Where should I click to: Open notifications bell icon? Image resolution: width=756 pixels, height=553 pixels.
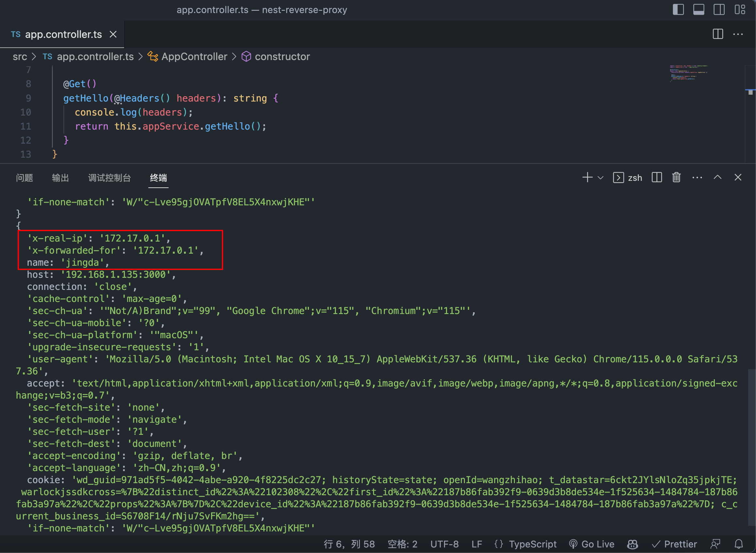point(739,544)
